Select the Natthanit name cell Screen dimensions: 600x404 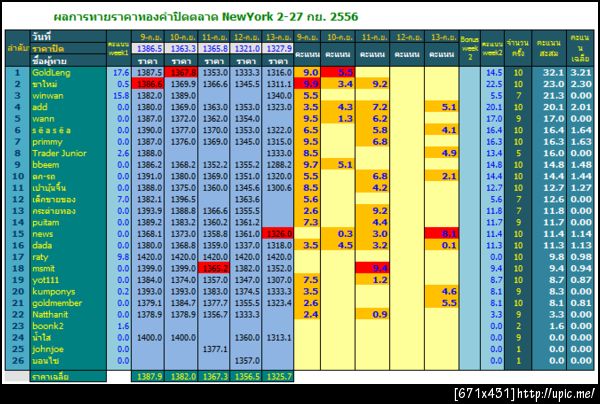pos(68,314)
